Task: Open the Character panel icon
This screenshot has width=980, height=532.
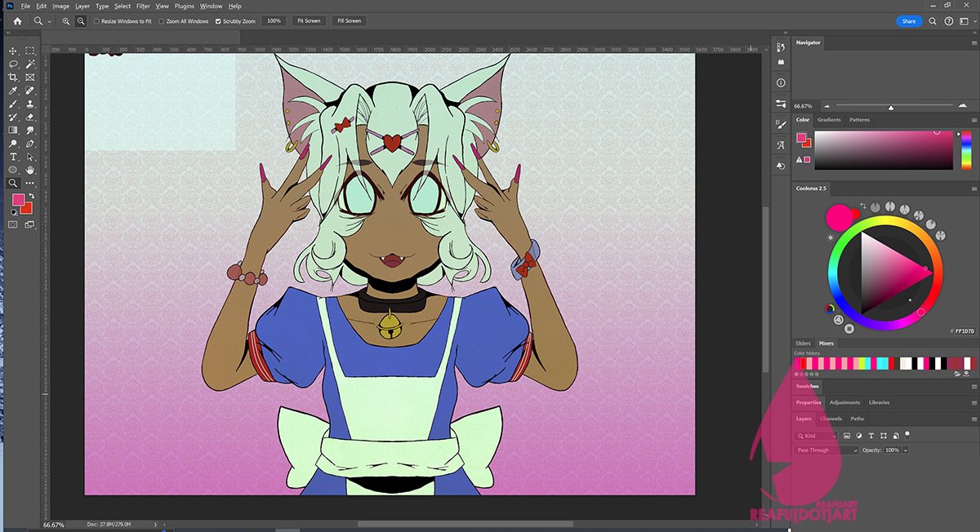Action: (781, 144)
